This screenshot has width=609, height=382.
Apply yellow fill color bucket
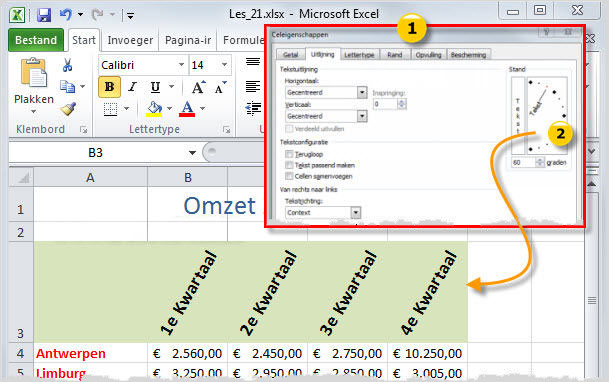[x=154, y=109]
